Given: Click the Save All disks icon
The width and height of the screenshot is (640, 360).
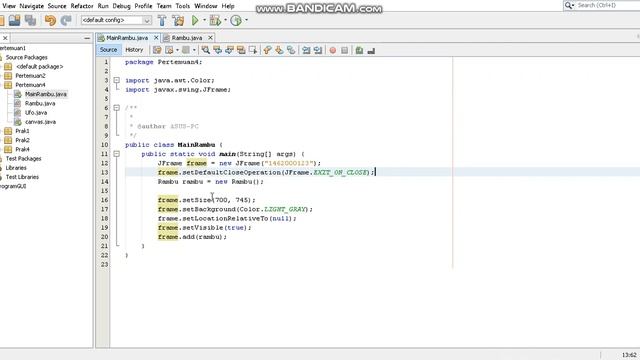Looking at the screenshot, I should [30, 20].
